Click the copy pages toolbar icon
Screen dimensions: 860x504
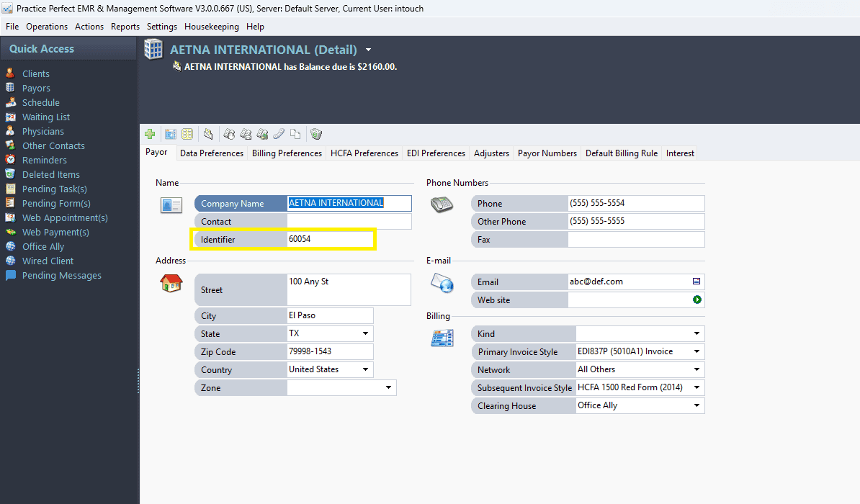click(x=295, y=134)
